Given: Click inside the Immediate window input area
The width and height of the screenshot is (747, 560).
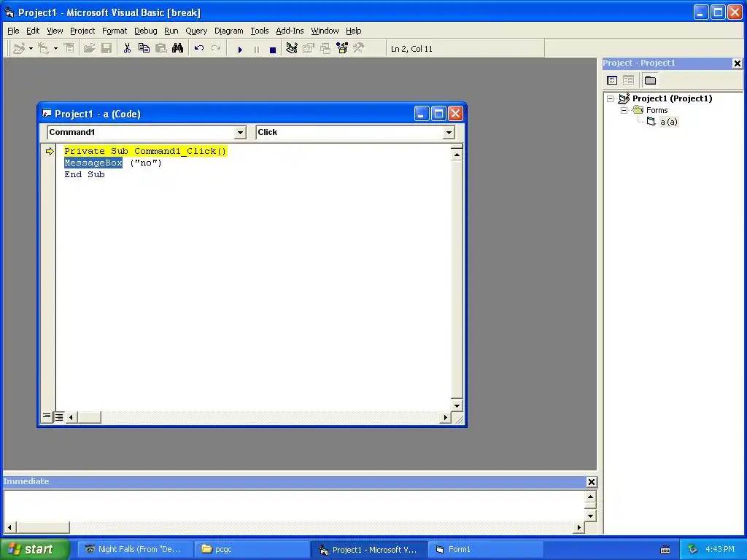Looking at the screenshot, I should click(294, 506).
